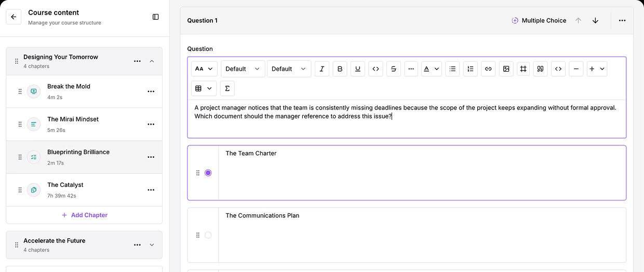
Task: Open options menu for The Catalyst
Action: point(151,190)
